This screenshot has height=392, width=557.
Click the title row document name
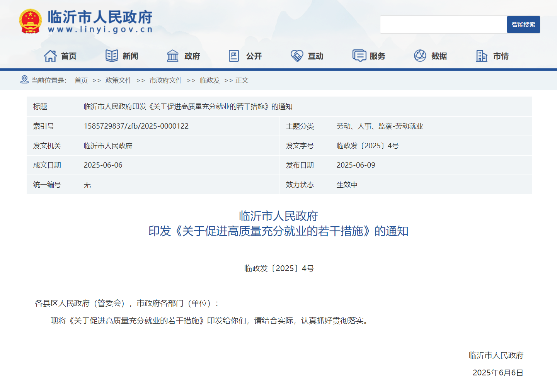coord(188,107)
